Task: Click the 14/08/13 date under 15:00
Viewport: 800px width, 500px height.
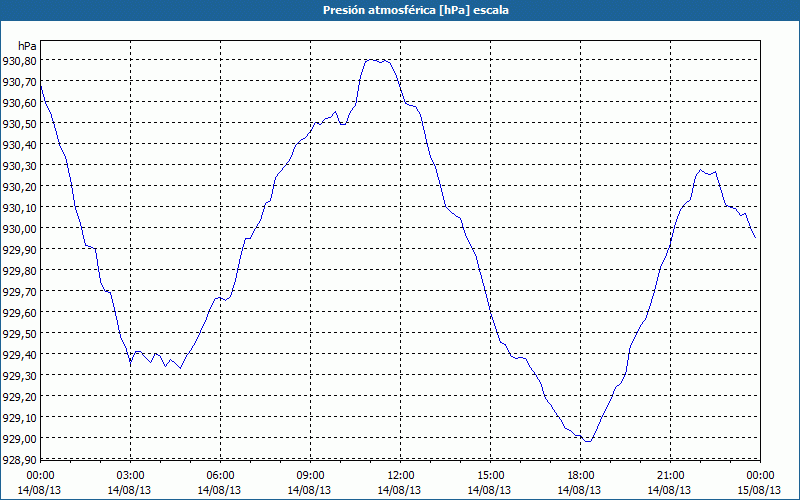Action: coord(489,490)
